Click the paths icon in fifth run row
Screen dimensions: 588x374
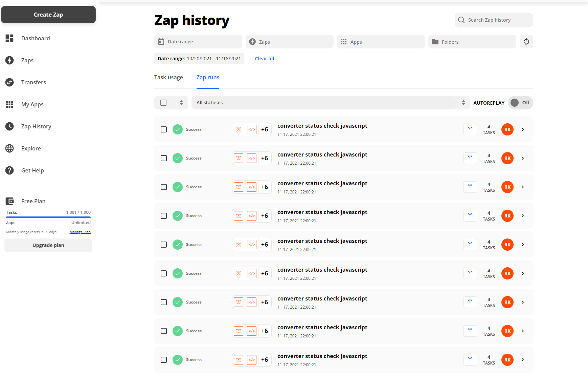tap(470, 244)
